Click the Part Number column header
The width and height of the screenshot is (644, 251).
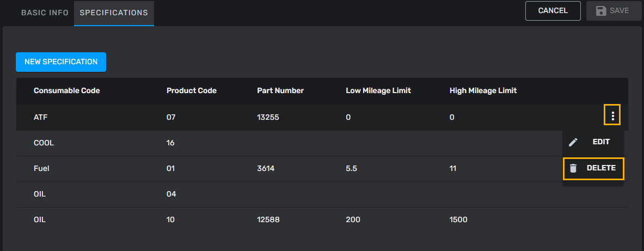tap(280, 91)
